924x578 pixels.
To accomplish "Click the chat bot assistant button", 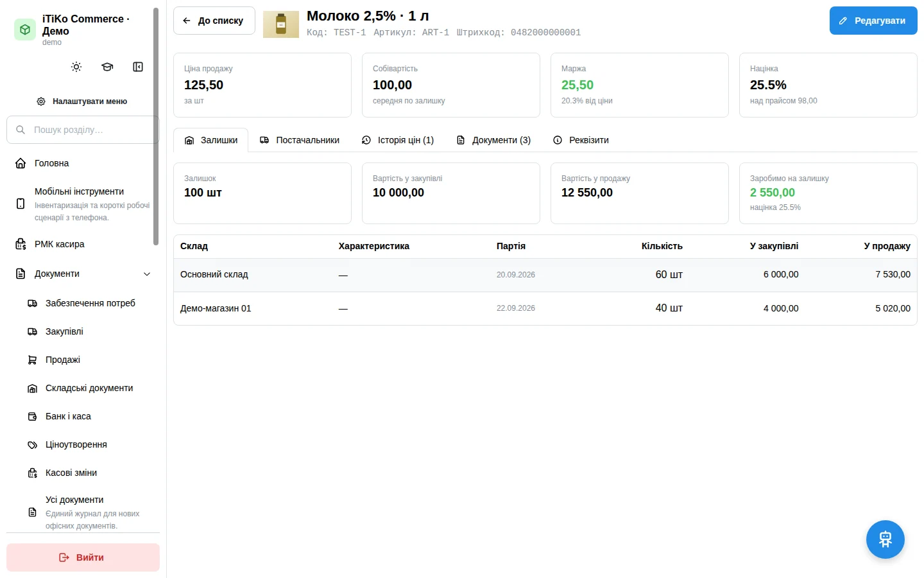I will tap(886, 539).
